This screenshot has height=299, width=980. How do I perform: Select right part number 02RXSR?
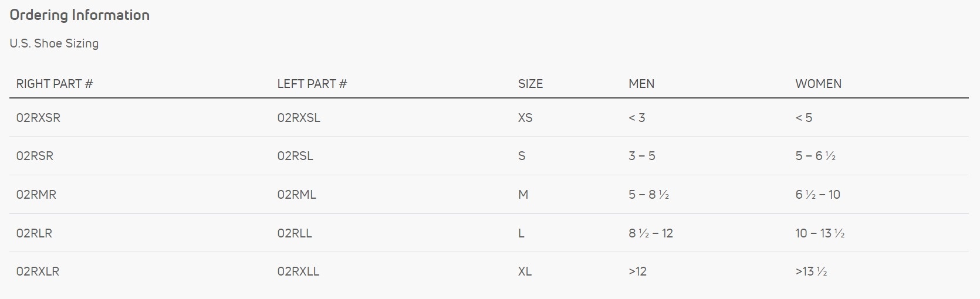pyautogui.click(x=38, y=118)
